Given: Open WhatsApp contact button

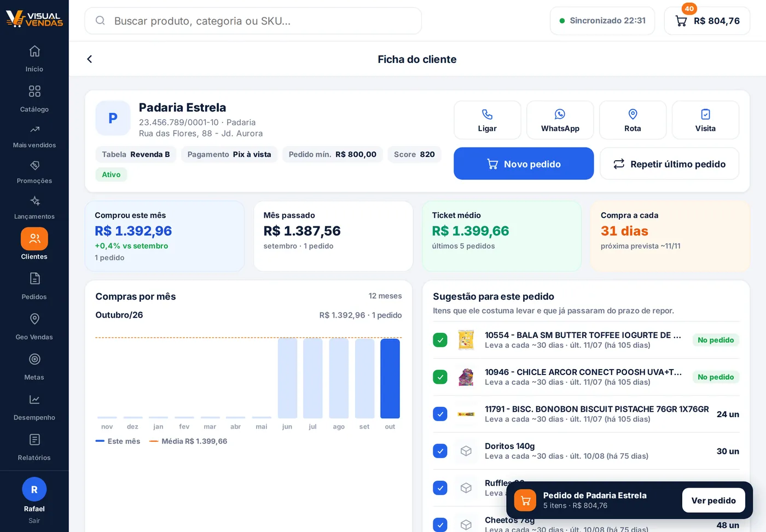Looking at the screenshot, I should point(560,120).
